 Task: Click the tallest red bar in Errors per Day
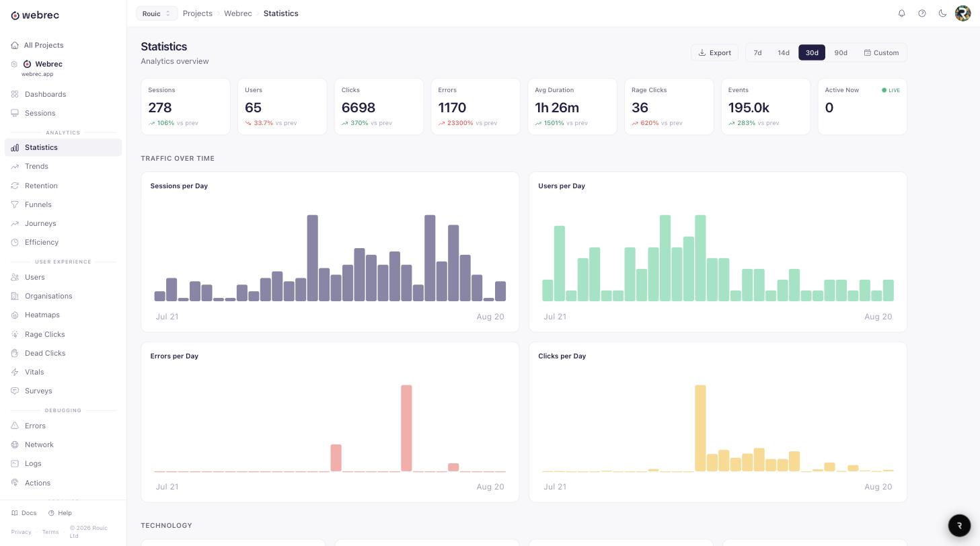[x=406, y=428]
